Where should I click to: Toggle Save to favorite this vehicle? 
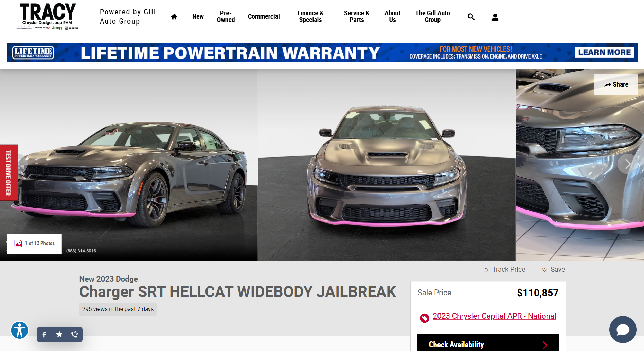pos(554,269)
